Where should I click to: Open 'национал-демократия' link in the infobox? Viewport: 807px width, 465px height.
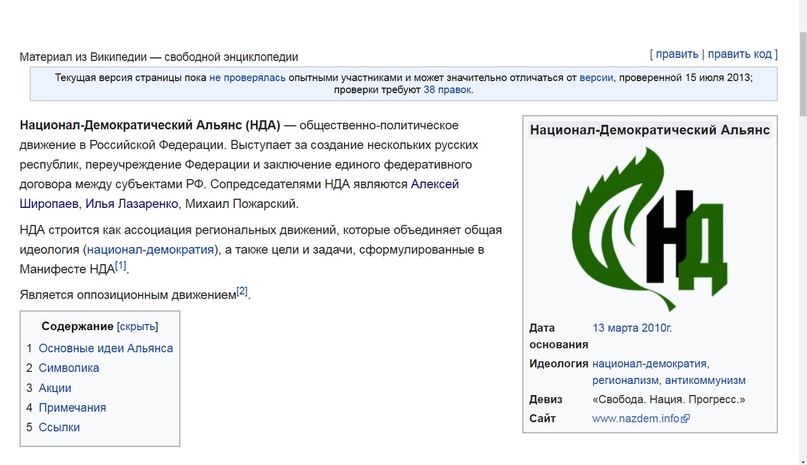tap(650, 364)
